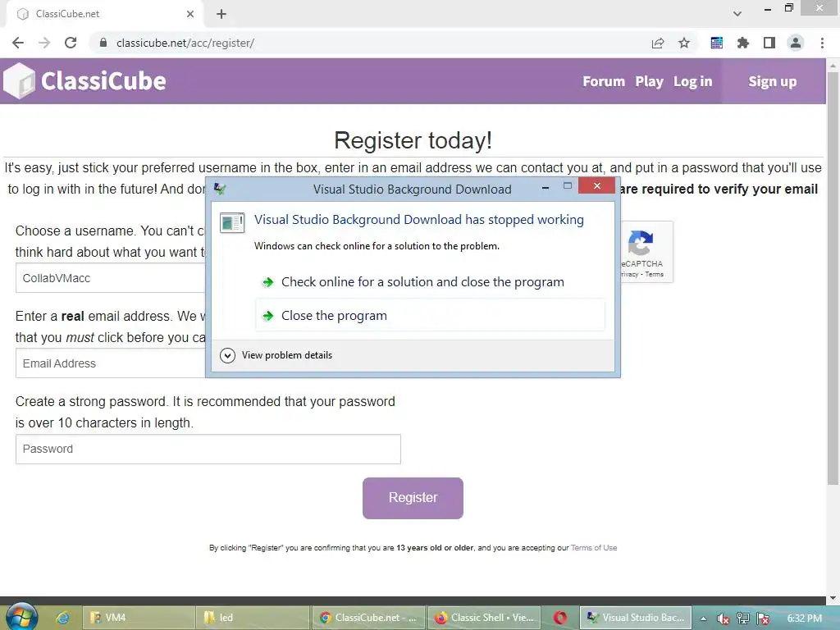Open the reCAPTCHA Terms link

pos(654,274)
